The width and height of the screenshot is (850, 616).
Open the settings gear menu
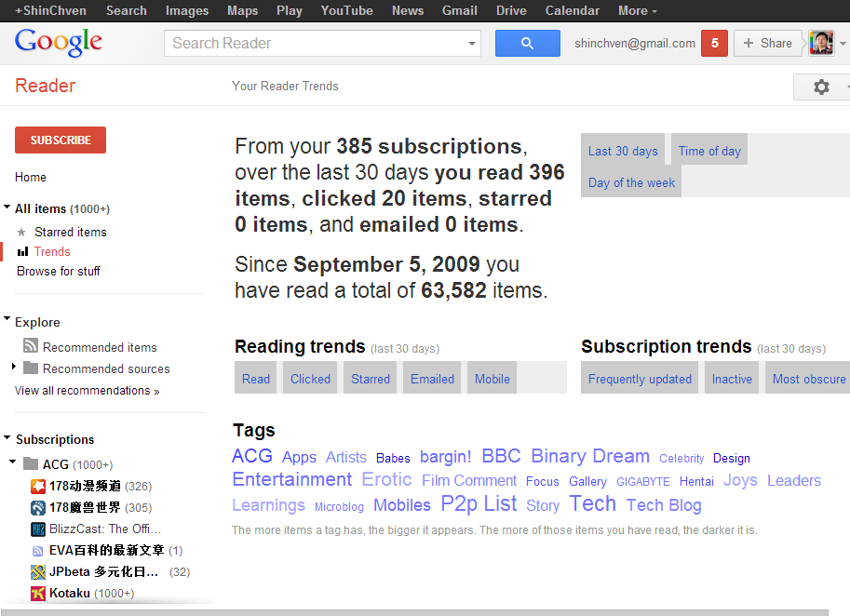pyautogui.click(x=820, y=87)
